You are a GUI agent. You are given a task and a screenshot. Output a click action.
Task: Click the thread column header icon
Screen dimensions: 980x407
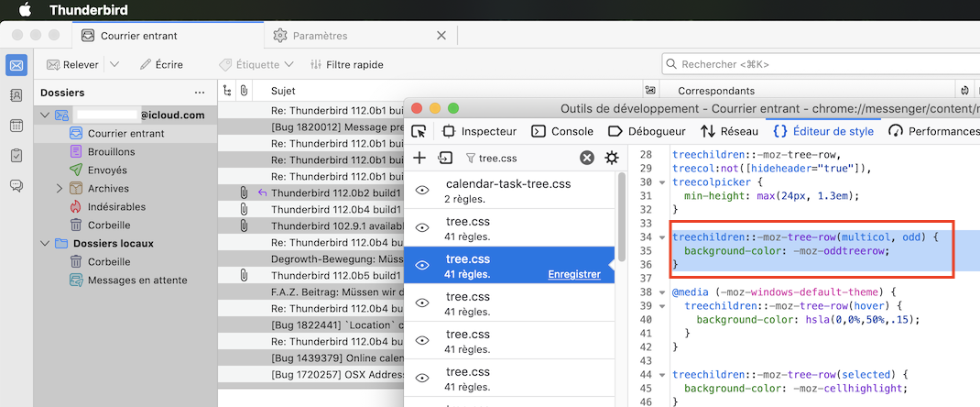click(227, 91)
